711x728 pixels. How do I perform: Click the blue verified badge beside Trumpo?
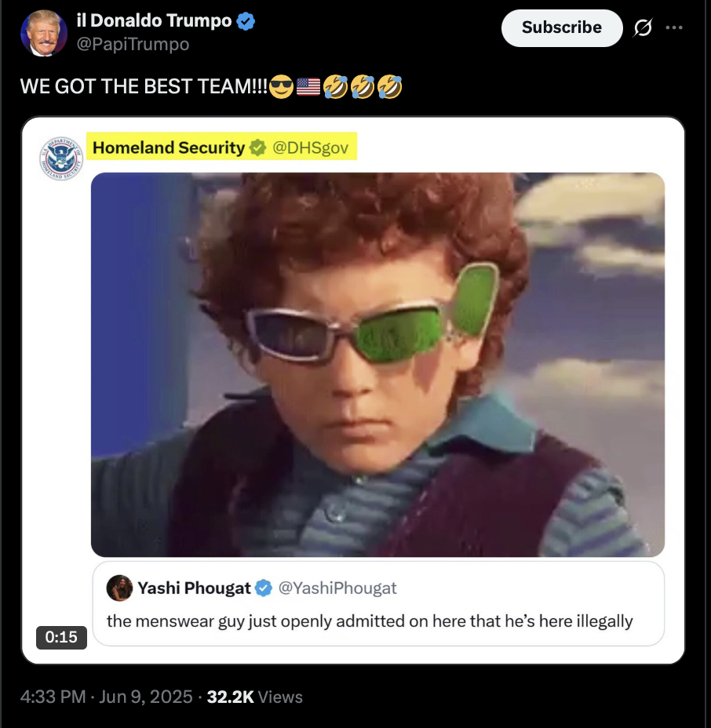click(246, 21)
